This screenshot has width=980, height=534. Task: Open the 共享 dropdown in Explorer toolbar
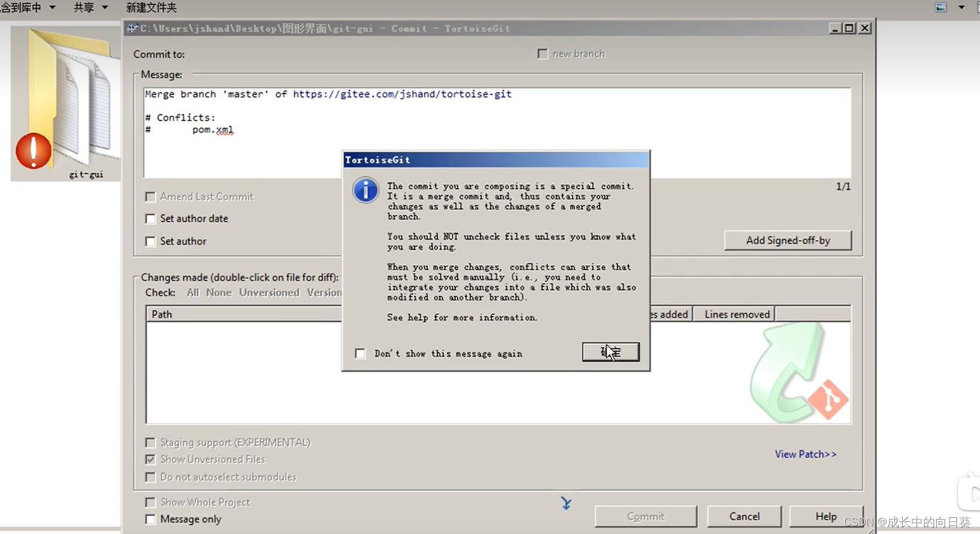[x=90, y=7]
